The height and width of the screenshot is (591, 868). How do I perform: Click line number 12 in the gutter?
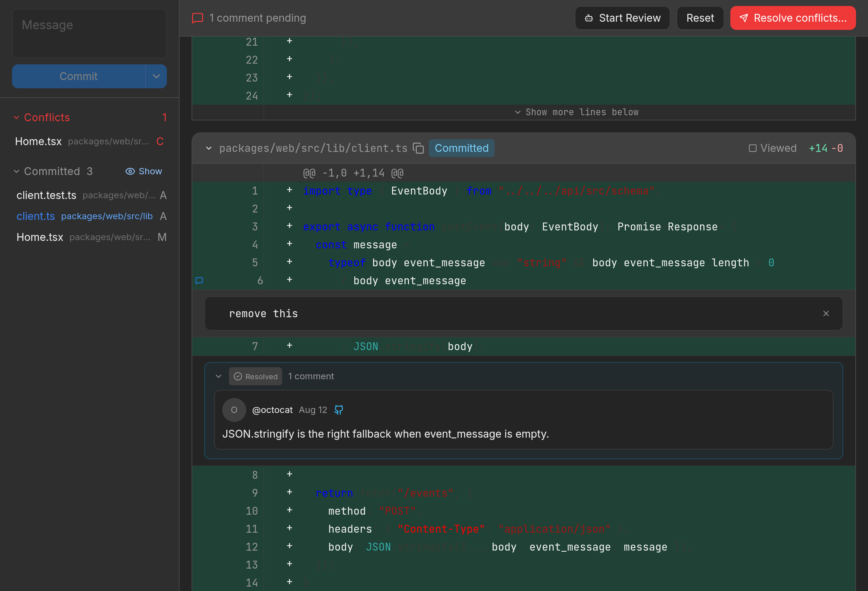coord(252,547)
